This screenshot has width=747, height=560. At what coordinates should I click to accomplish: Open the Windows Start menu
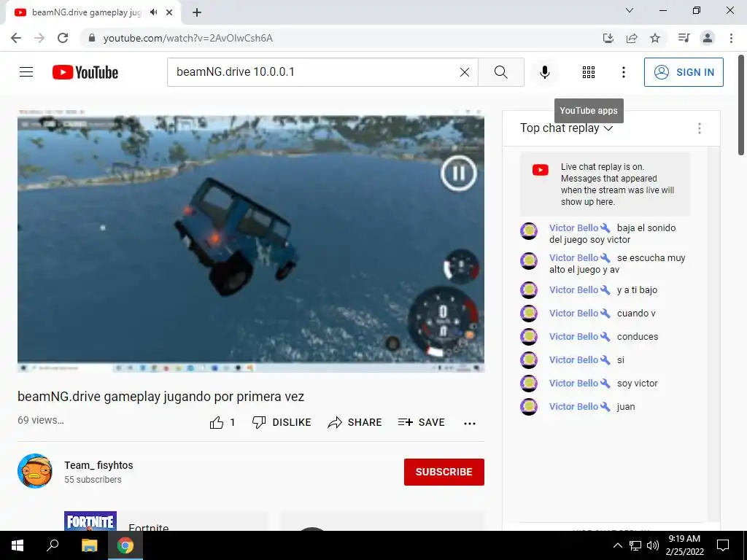(18, 545)
